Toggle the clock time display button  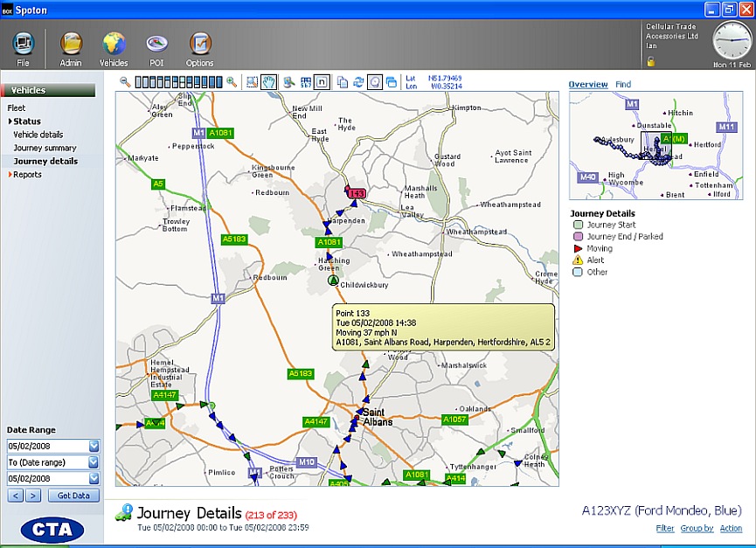click(x=374, y=81)
